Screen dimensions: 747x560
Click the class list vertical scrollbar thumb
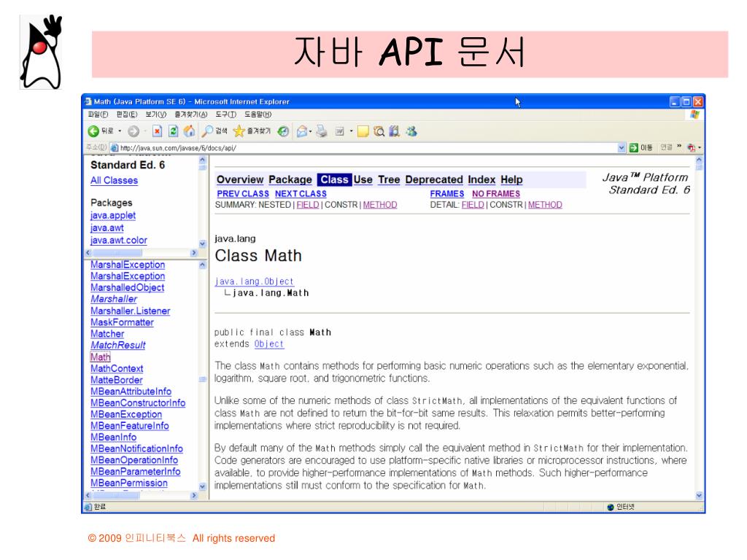click(203, 379)
